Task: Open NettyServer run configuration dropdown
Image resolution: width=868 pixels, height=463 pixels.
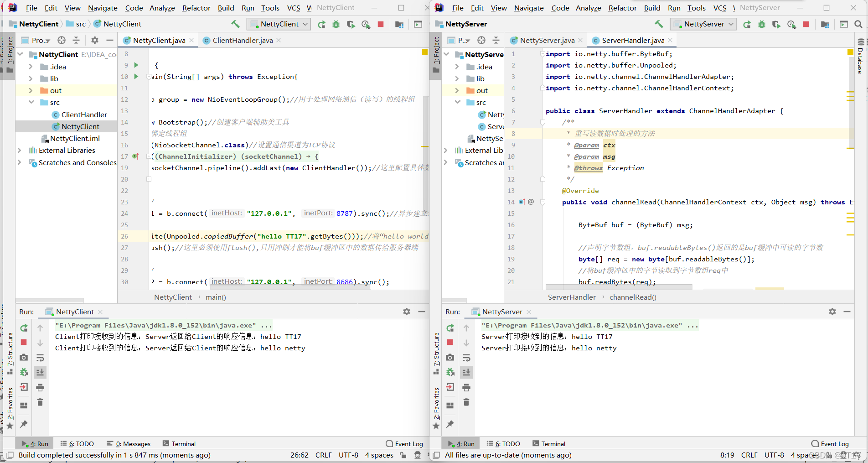Action: point(703,24)
